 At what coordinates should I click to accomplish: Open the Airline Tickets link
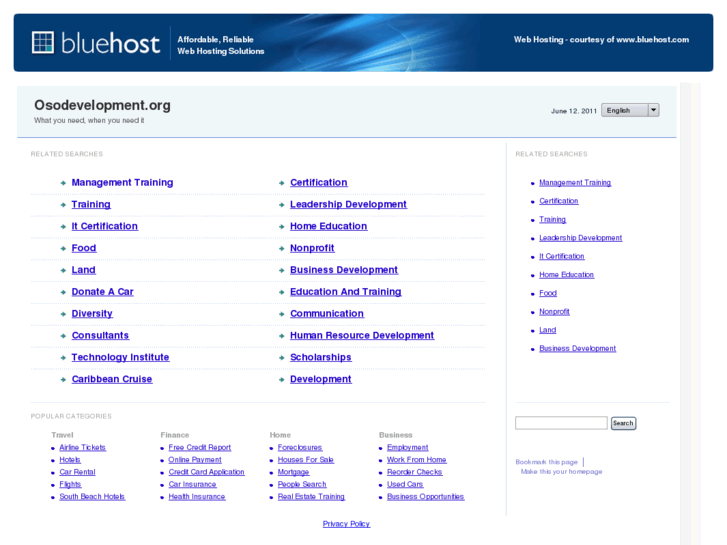click(x=83, y=447)
